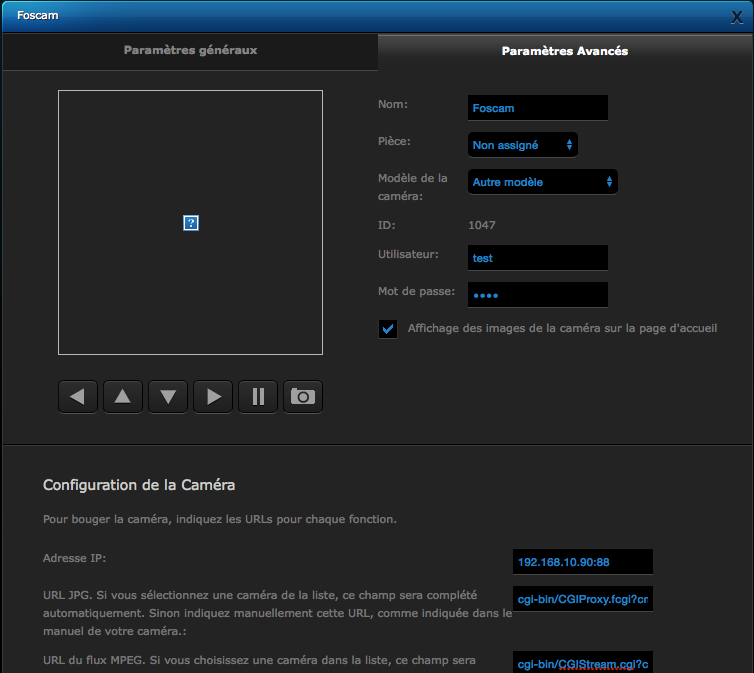Viewport: 754px width, 673px height.
Task: Tilt camera down with down arrow button
Action: (x=168, y=397)
